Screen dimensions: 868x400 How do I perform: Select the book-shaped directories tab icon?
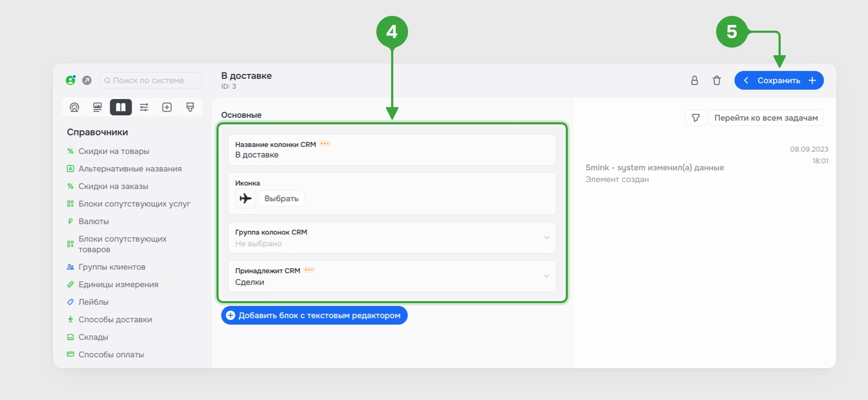(x=121, y=107)
